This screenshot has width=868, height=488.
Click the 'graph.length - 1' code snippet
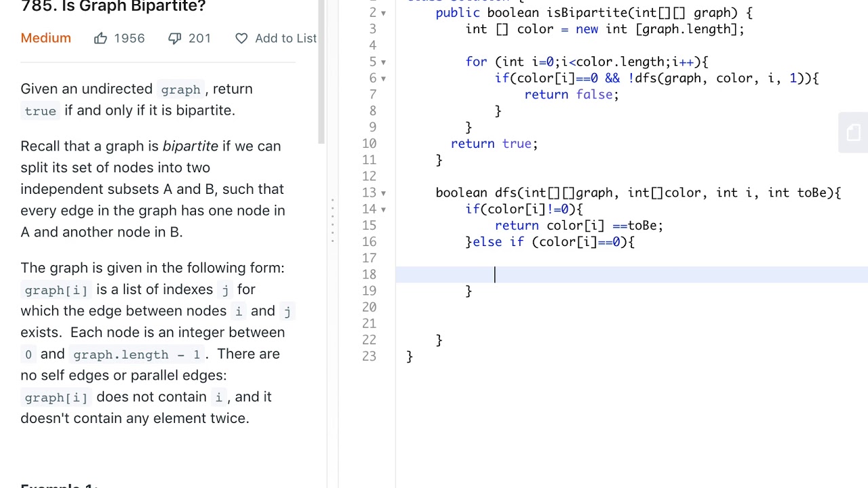click(x=136, y=354)
